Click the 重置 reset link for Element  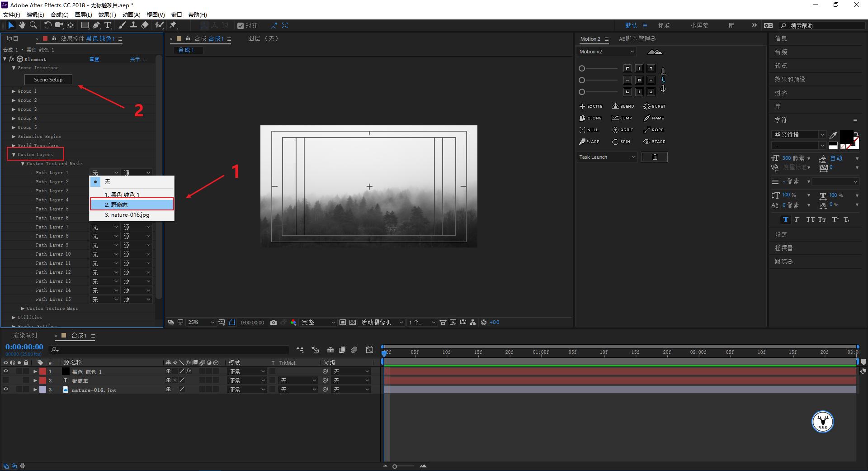coord(94,59)
